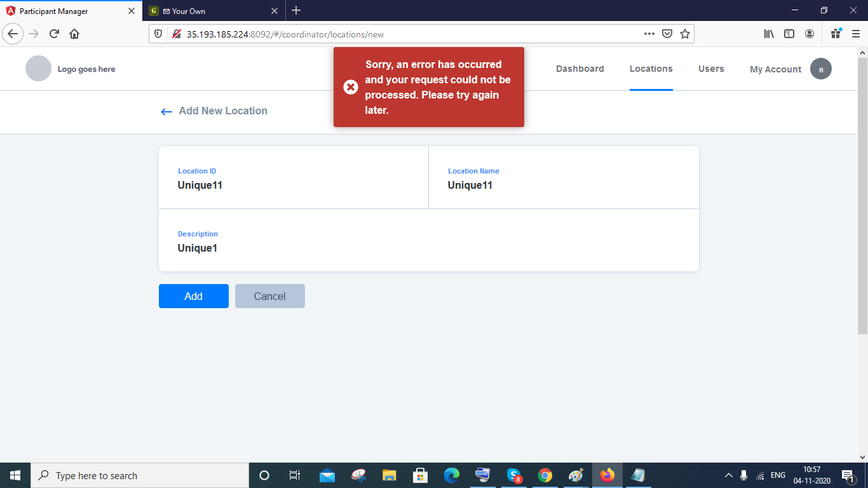Click the back arrow beside Add New Location
Image resolution: width=868 pixels, height=488 pixels.
click(x=166, y=111)
